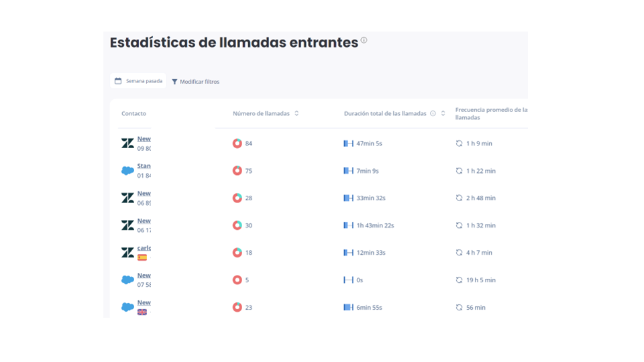This screenshot has height=362, width=644.
Task: Open contact link in the 30 calls row
Action: 144,221
